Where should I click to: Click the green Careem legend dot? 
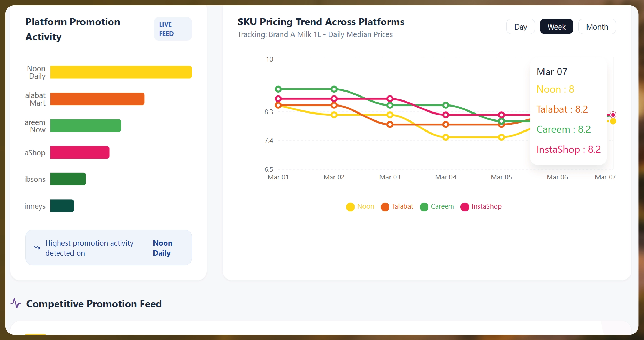pyautogui.click(x=424, y=206)
